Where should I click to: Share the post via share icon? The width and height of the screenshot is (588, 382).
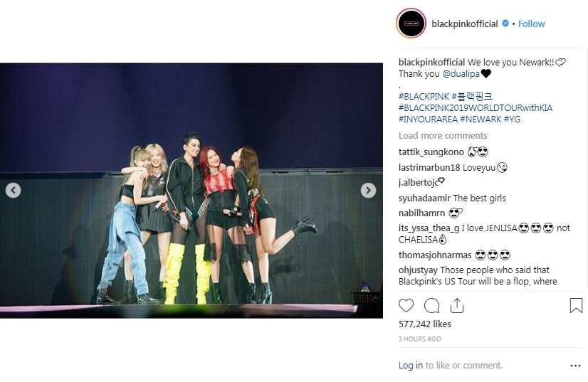pyautogui.click(x=457, y=305)
